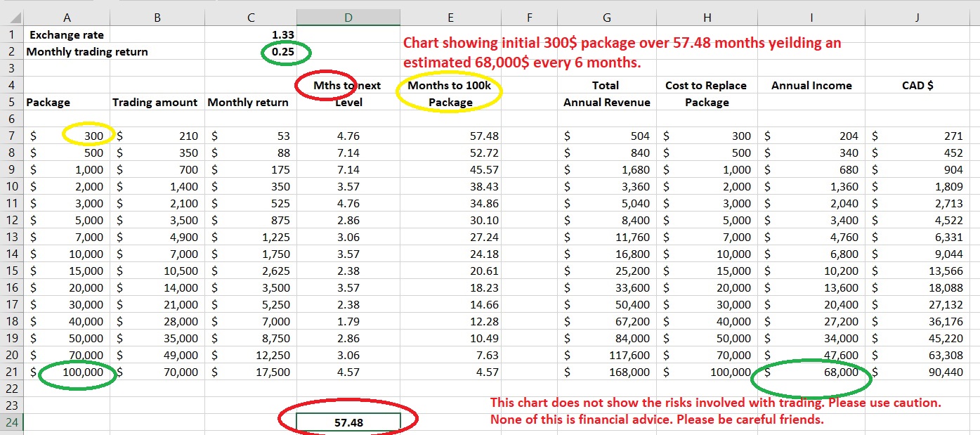Click mths to next level cell 1.79
The width and height of the screenshot is (980, 435).
point(348,321)
